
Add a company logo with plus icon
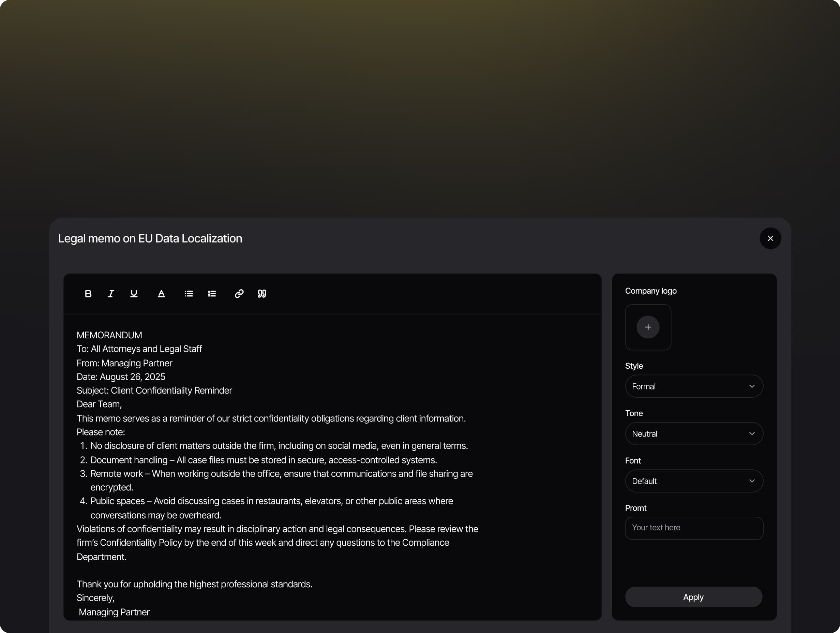tap(648, 327)
